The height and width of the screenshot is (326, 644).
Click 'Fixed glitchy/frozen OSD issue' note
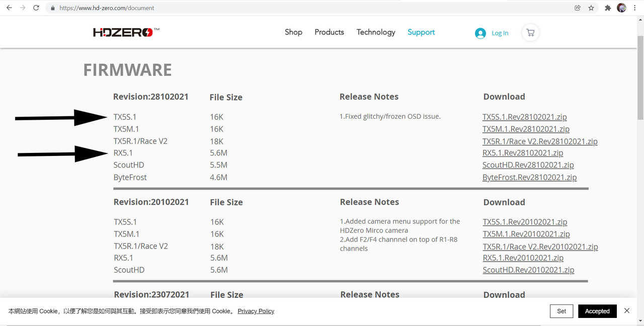click(x=390, y=117)
